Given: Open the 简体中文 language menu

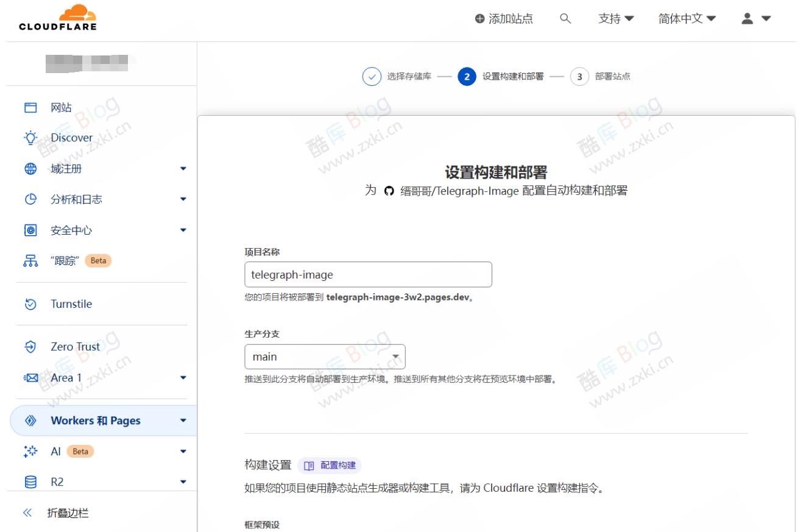Looking at the screenshot, I should [x=683, y=18].
